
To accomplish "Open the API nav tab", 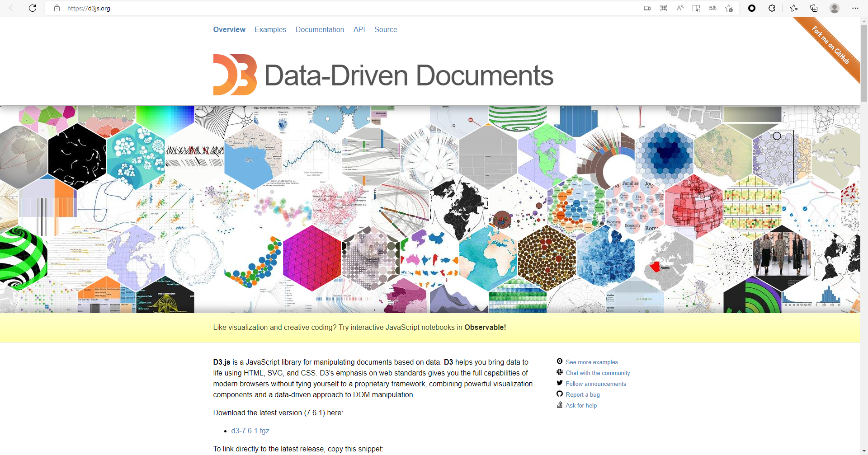I will coord(359,29).
